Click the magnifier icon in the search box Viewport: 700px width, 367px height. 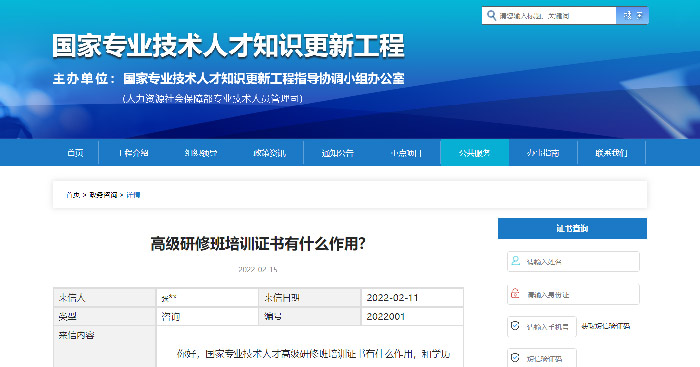coord(491,16)
